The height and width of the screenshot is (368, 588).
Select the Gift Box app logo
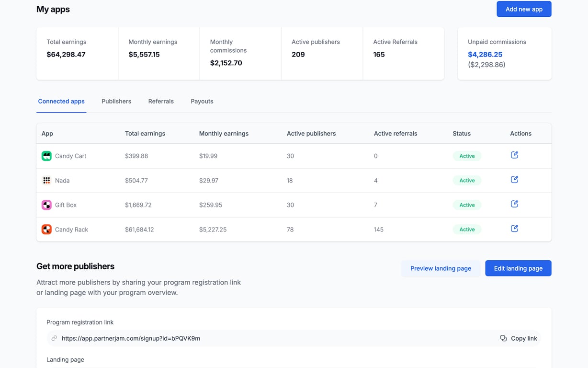click(46, 205)
